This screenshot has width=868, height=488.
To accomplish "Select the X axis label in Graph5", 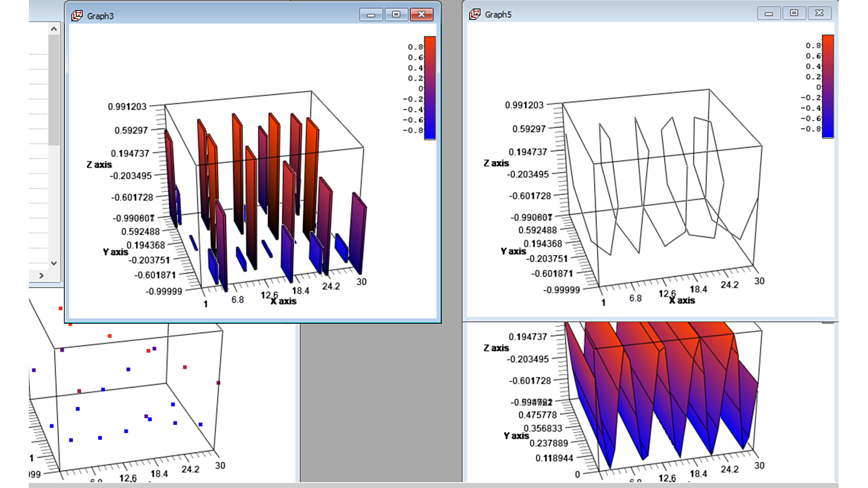I will 682,301.
